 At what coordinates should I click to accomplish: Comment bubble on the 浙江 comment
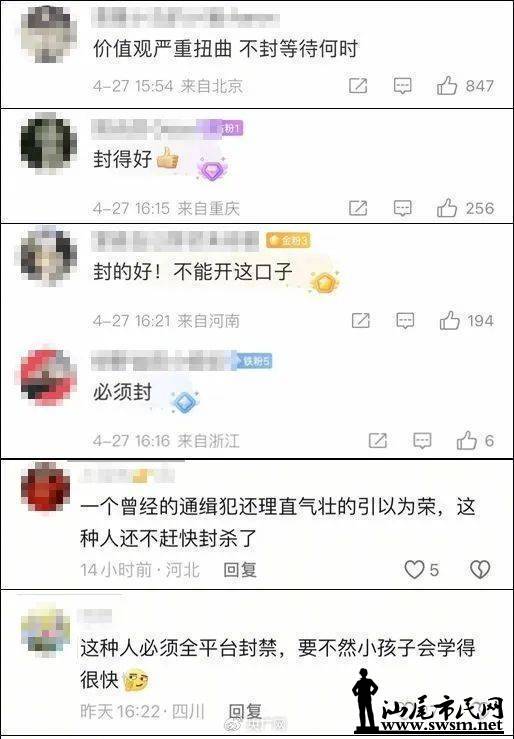(422, 441)
